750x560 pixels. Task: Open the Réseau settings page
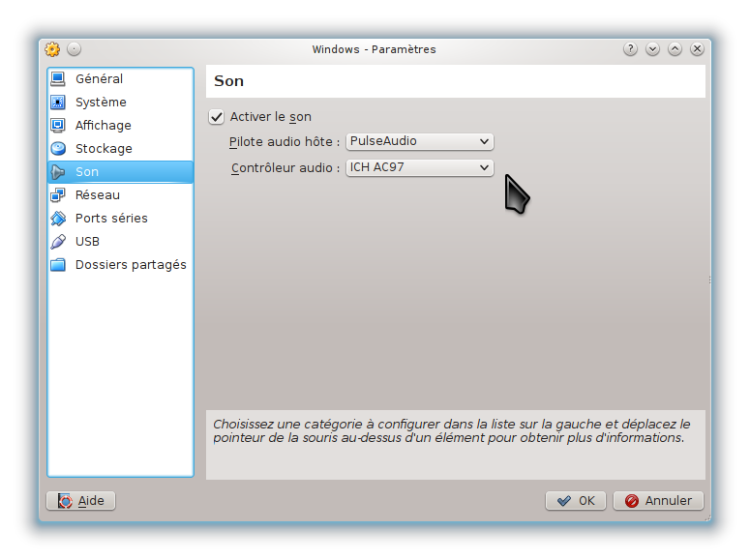(121, 194)
